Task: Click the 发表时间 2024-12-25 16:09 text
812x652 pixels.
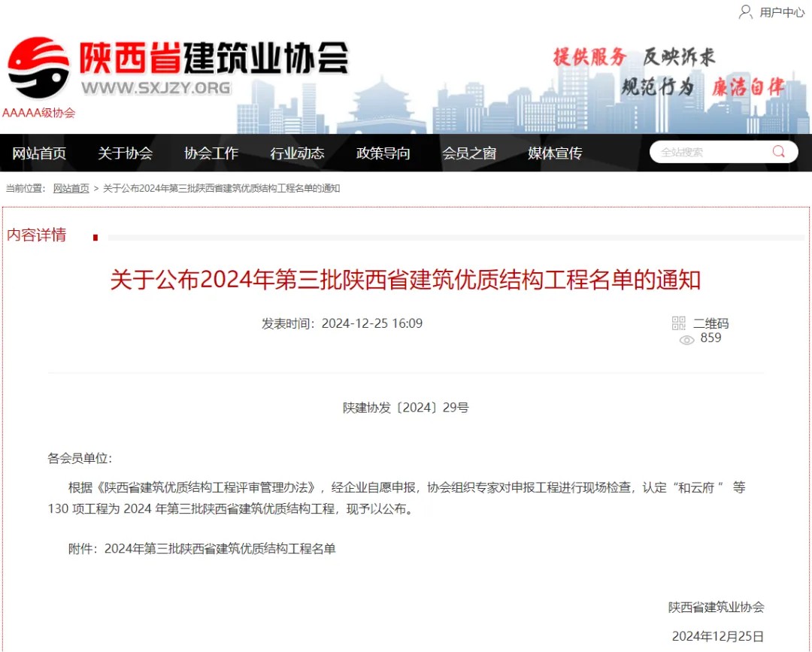Action: [x=342, y=323]
